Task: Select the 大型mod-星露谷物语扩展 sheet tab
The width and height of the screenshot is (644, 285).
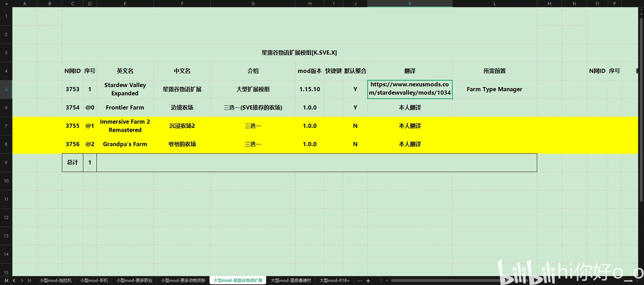Action: click(x=238, y=281)
